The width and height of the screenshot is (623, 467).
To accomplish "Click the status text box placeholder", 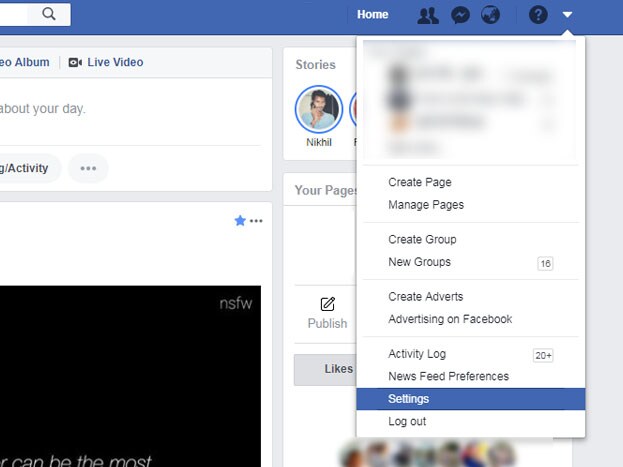I will [43, 109].
